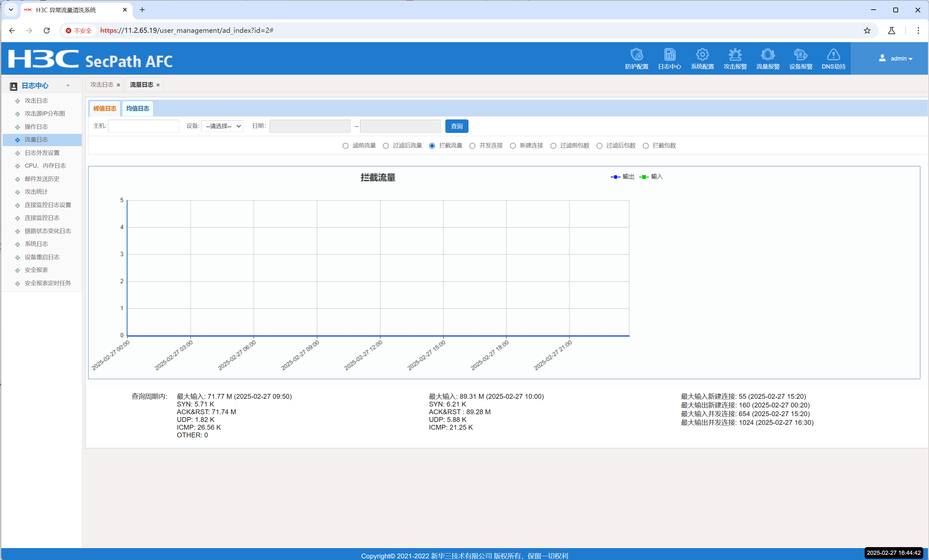
Task: Open 流量日志 in the sidebar
Action: coord(36,140)
